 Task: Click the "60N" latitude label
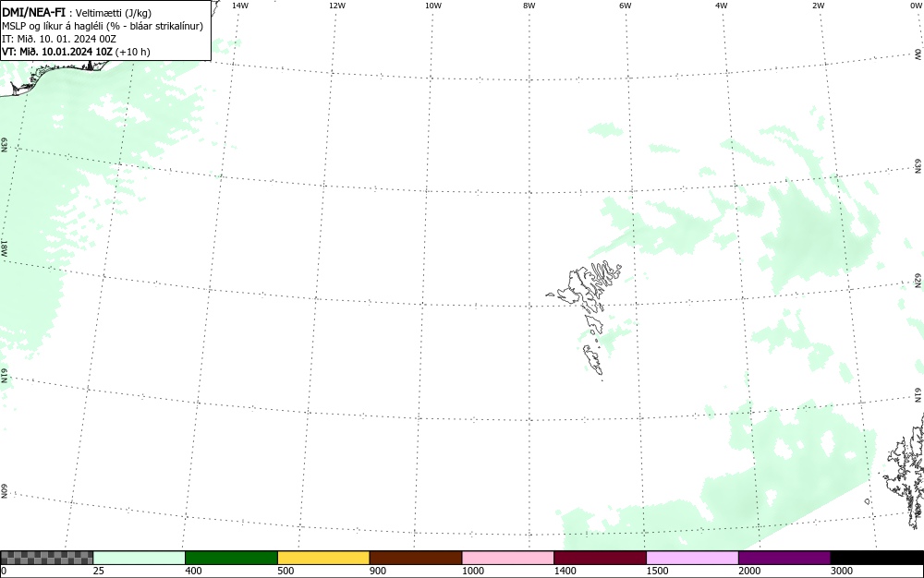click(x=4, y=491)
